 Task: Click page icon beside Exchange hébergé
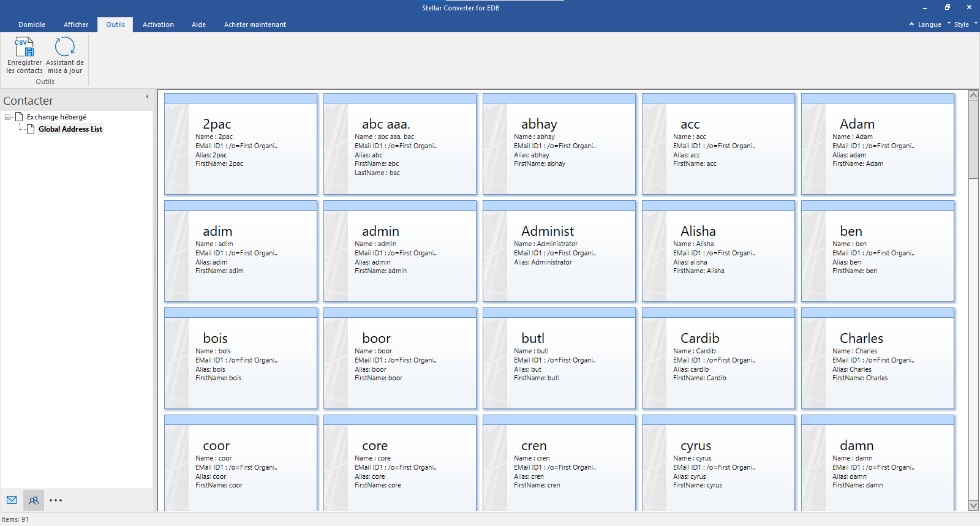click(19, 117)
